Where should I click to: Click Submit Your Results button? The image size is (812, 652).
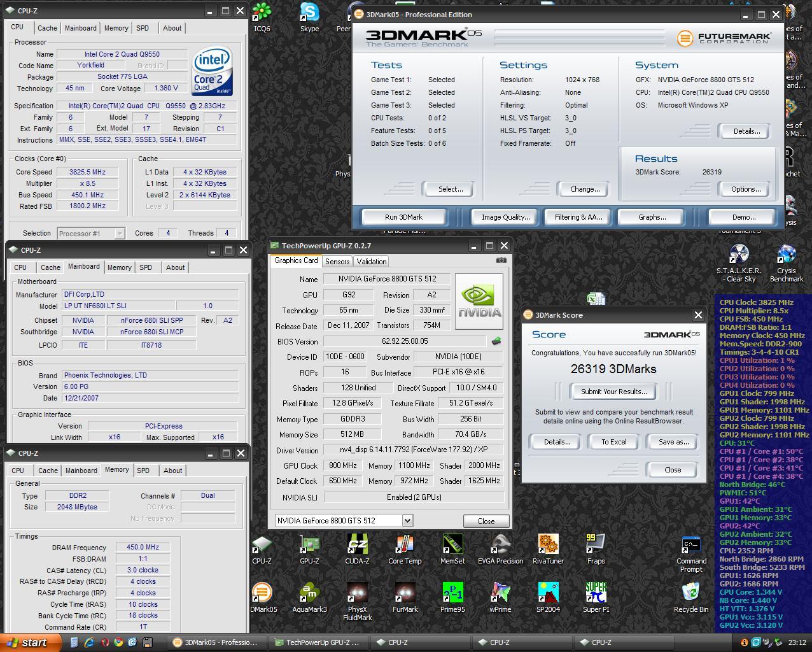[x=613, y=392]
